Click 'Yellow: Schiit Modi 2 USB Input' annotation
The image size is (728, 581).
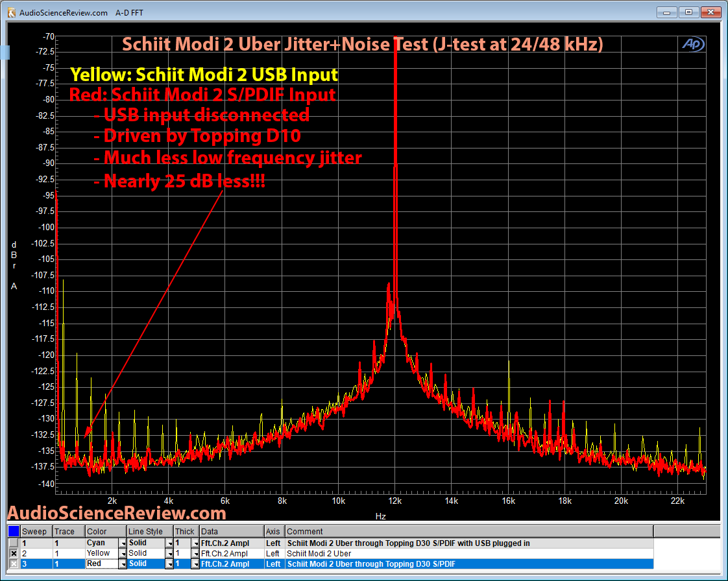point(204,75)
